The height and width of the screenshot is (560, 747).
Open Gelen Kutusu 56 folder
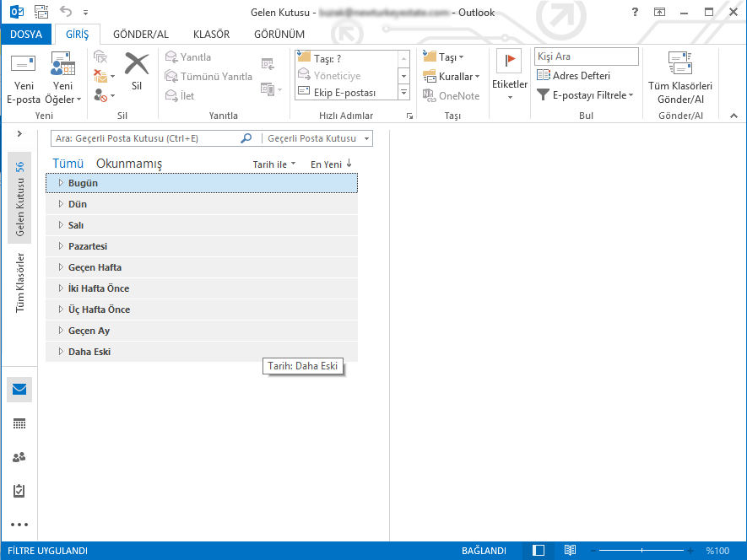19,198
